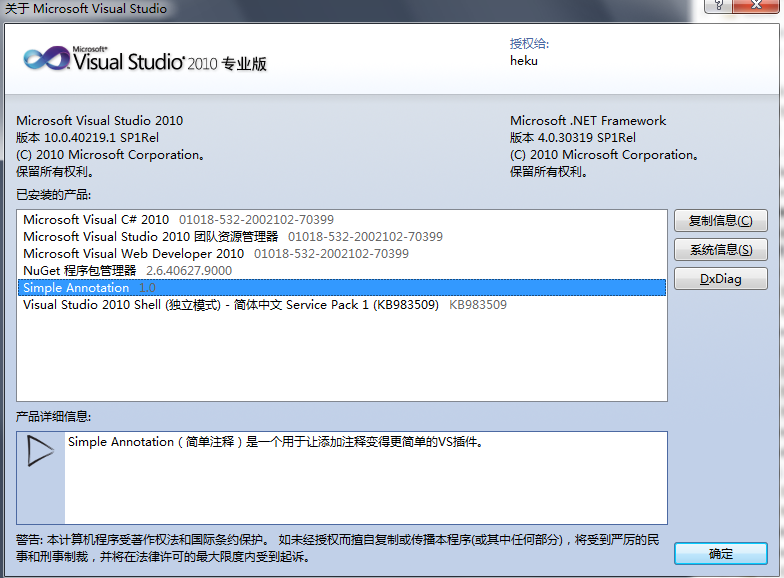Select Microsoft Visual C# 2010 in list
The image size is (784, 578).
(x=342, y=220)
